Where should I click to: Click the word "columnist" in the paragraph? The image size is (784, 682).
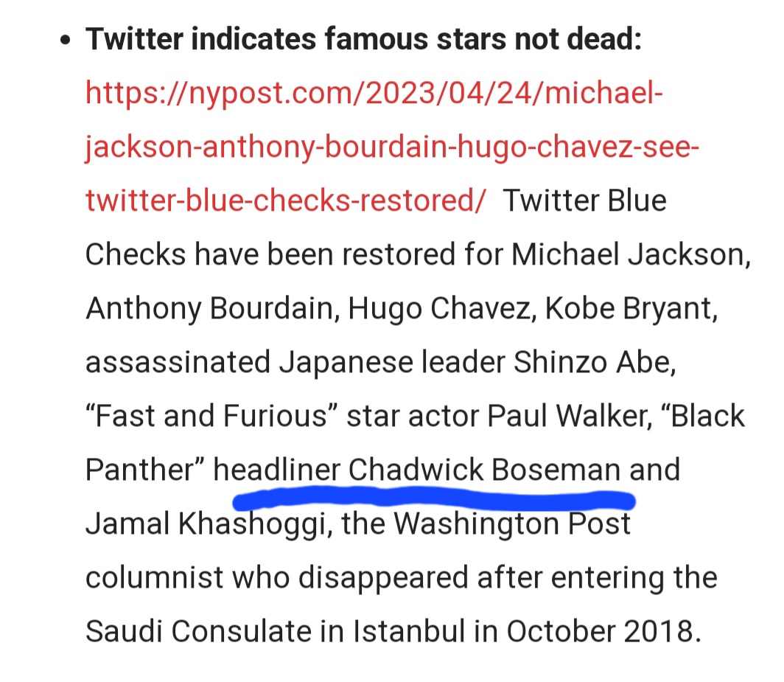(150, 577)
